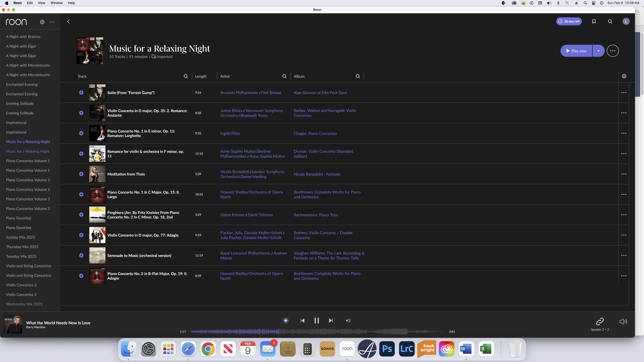Open volume speaker icon in player bar
This screenshot has width=644, height=362.
623,322
